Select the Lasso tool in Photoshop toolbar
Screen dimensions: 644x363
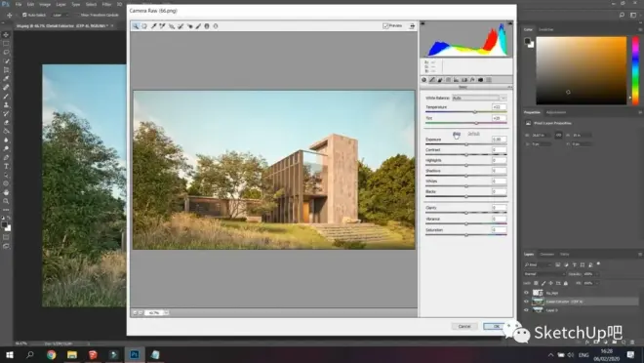point(6,52)
